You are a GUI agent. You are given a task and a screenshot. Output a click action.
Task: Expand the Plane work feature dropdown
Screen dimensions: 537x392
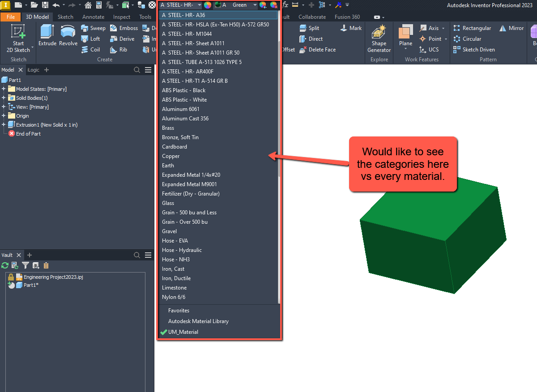click(405, 50)
